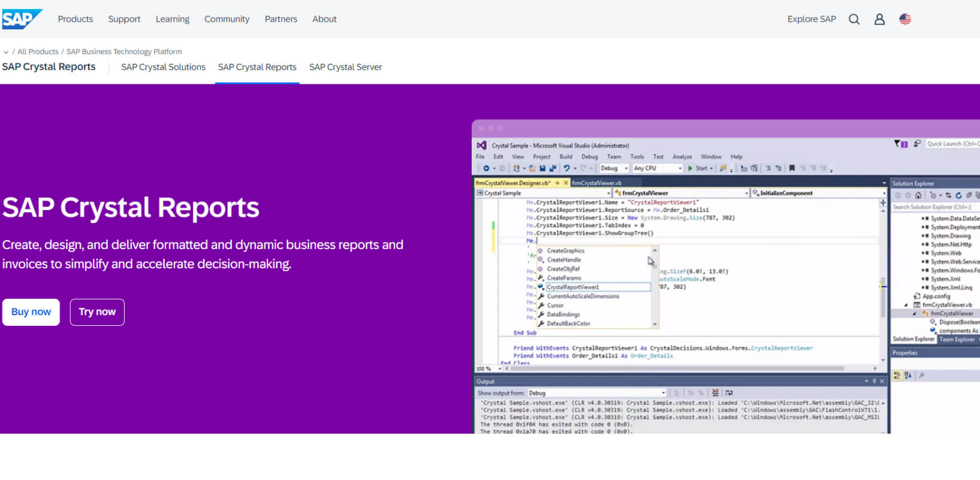Select the US flag country selector
Viewport: 980px width, 480px height.
coord(905,19)
